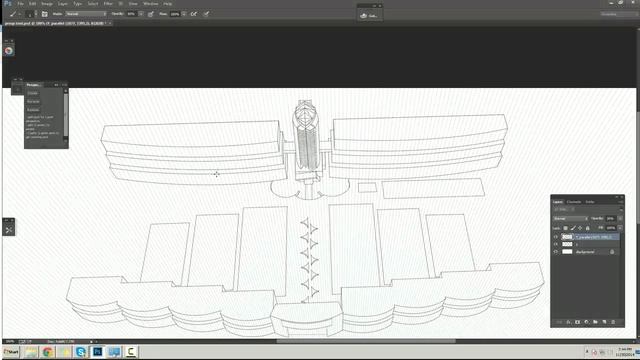The height and width of the screenshot is (360, 640).
Task: Open the File menu
Action: point(20,4)
